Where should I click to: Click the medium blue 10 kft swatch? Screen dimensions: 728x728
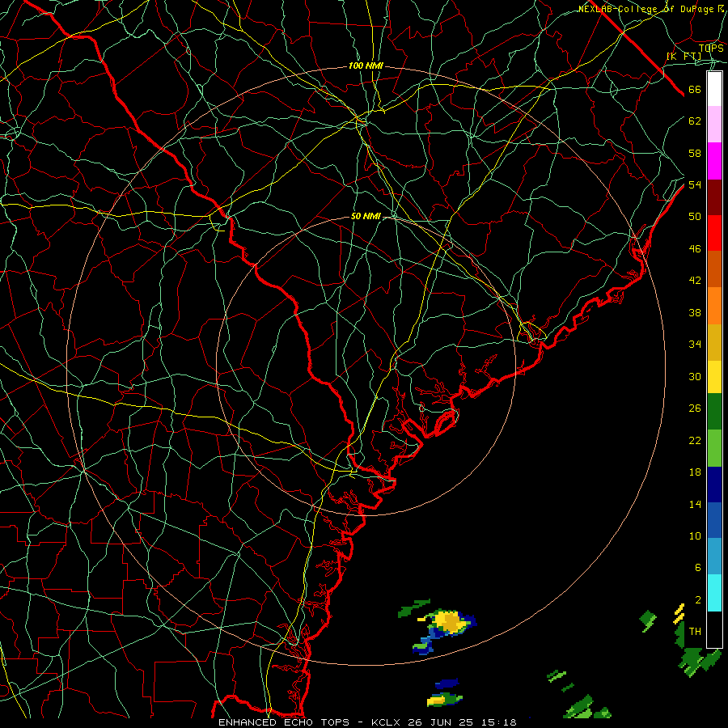click(714, 520)
